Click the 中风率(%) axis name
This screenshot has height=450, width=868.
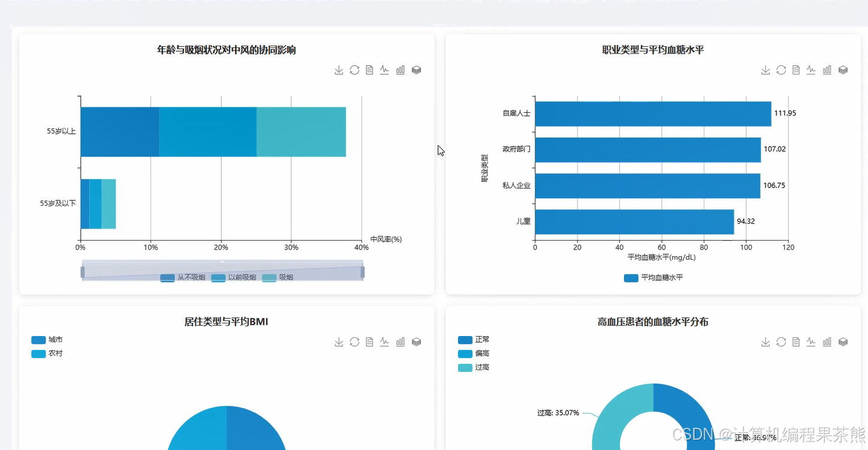point(386,239)
